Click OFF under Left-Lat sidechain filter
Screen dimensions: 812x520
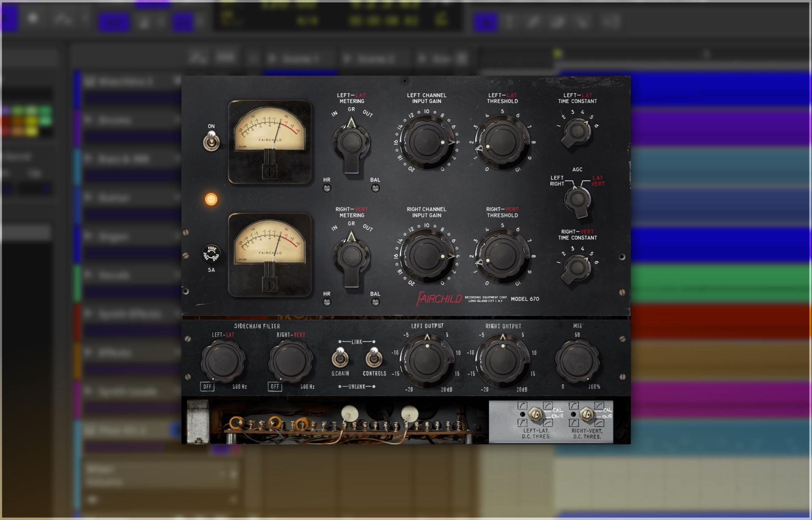pyautogui.click(x=207, y=386)
